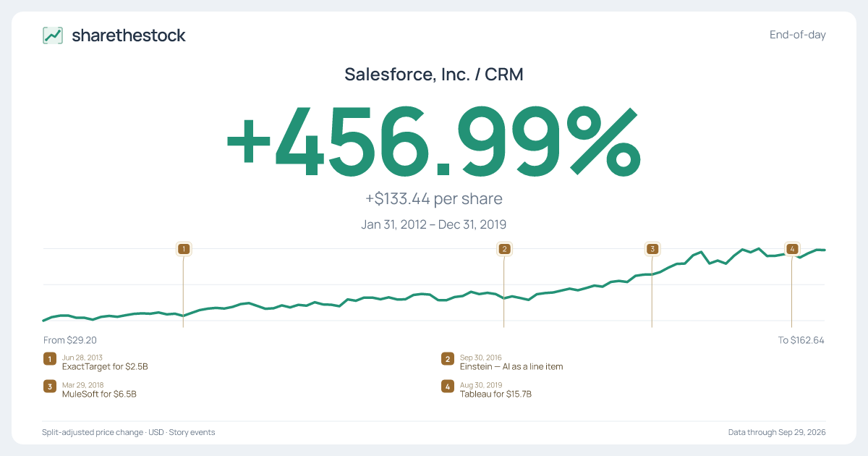Click the From $29.20 starting price label
Screen dimensions: 868x456
pyautogui.click(x=70, y=339)
